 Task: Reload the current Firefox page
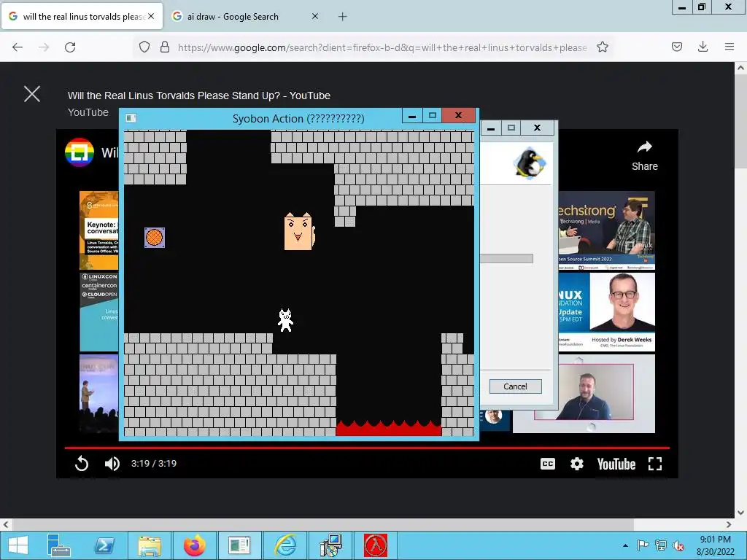pos(70,47)
